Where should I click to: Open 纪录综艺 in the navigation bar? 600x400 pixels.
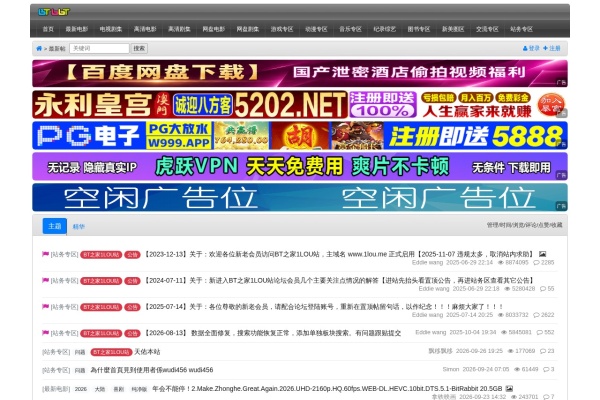coord(385,29)
